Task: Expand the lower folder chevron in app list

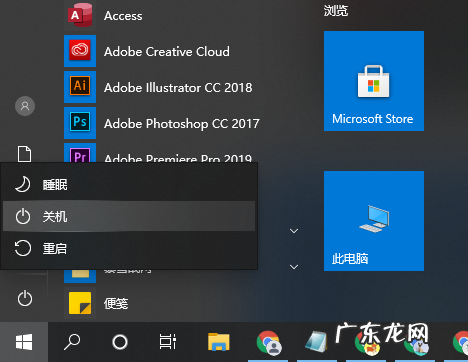Action: point(294,267)
